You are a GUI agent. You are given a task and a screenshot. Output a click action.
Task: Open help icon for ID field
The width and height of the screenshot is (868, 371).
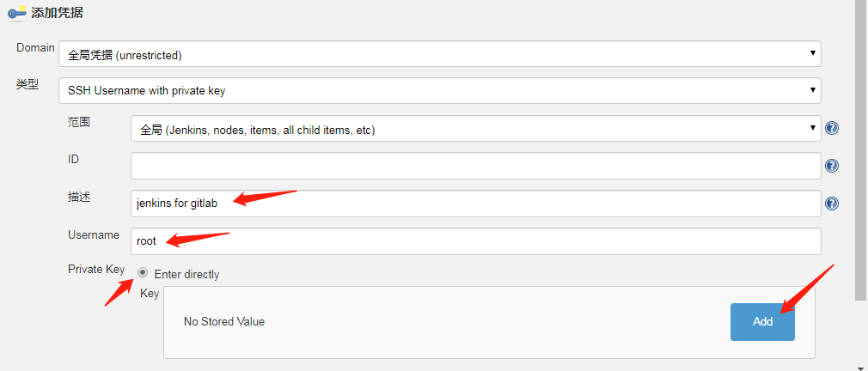[831, 166]
